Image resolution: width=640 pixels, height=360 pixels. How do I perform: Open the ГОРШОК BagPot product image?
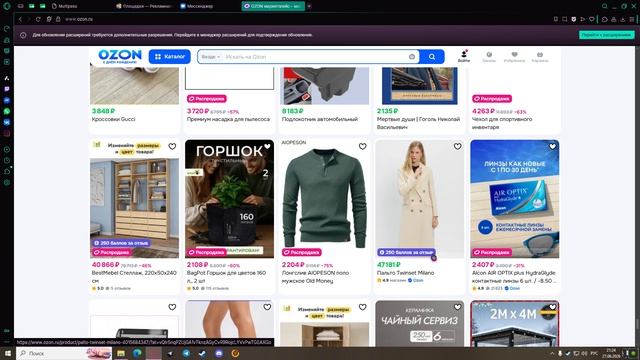click(x=229, y=199)
